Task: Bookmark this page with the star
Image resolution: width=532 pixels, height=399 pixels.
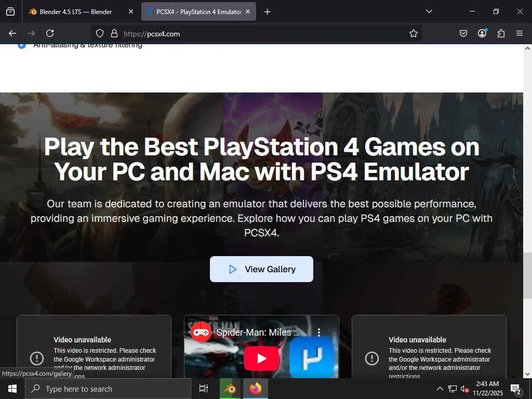Action: [x=413, y=33]
